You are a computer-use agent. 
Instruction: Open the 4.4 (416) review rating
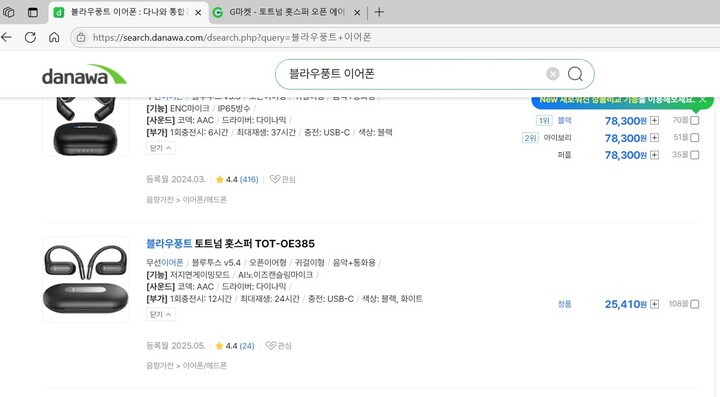click(237, 179)
